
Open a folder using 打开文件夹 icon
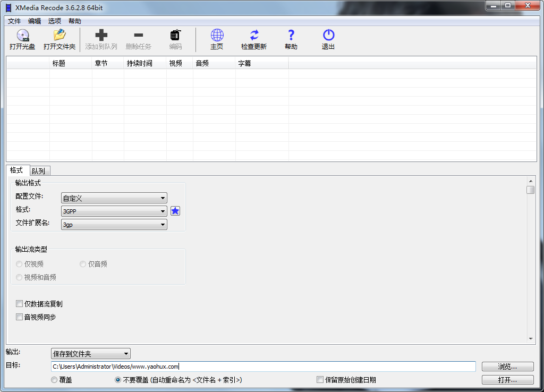pos(59,39)
